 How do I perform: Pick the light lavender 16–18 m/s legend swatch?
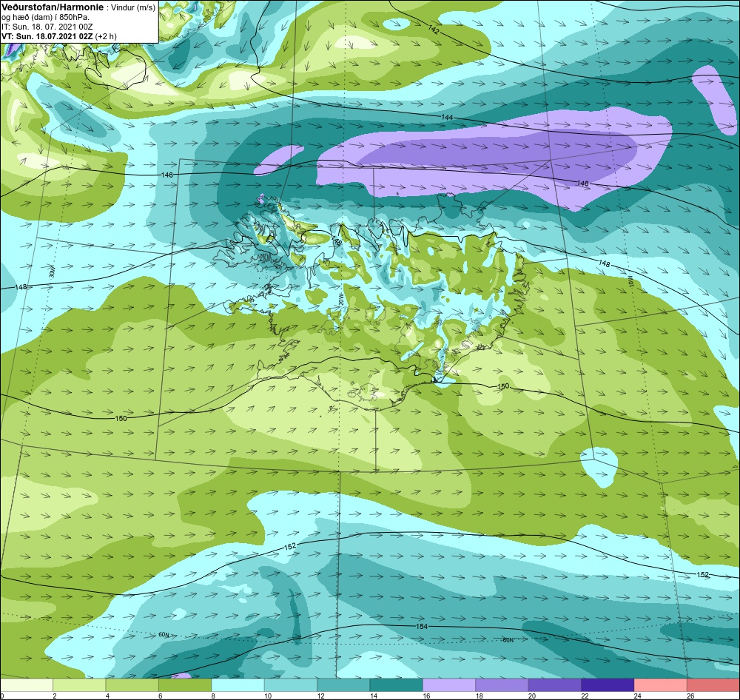click(449, 684)
